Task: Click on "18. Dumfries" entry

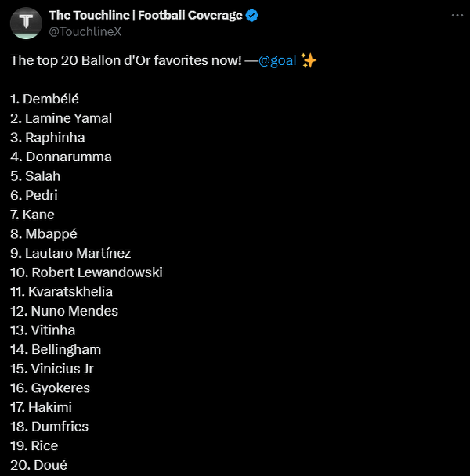Action: pos(49,426)
